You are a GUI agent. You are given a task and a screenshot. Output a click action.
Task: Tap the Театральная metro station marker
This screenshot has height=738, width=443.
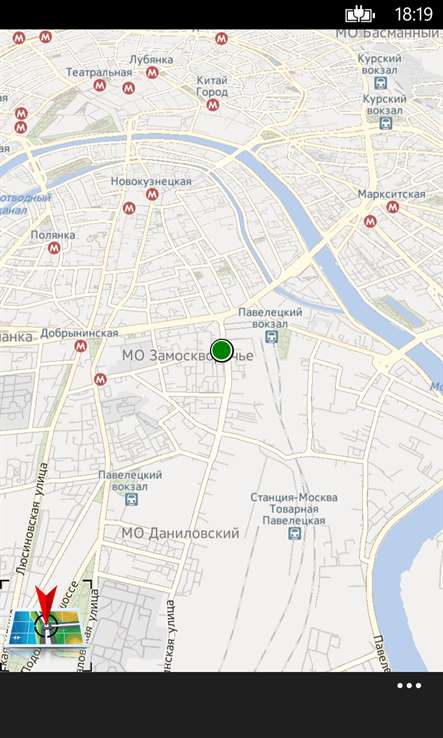(x=99, y=85)
